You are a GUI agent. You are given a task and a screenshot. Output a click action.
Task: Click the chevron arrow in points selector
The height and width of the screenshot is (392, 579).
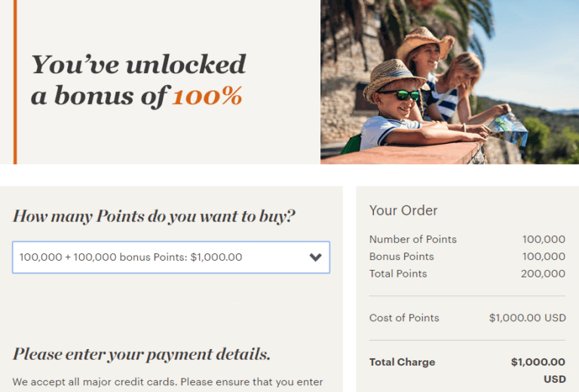(x=316, y=257)
